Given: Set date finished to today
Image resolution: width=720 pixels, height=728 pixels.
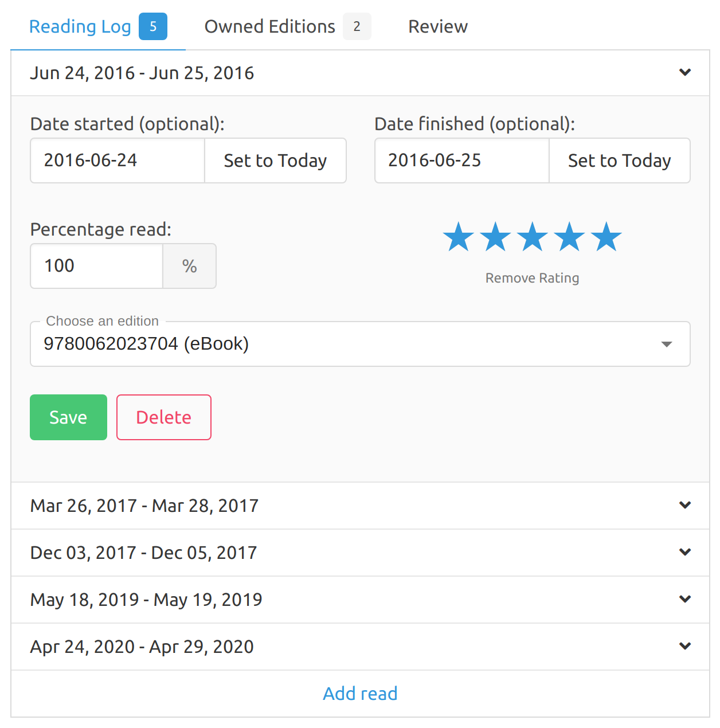Looking at the screenshot, I should coord(619,161).
